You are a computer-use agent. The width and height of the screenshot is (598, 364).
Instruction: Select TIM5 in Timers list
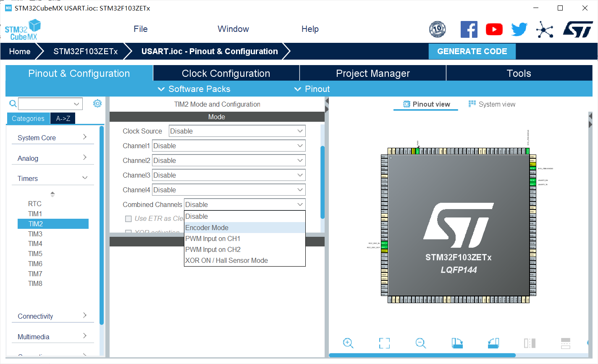pos(35,254)
